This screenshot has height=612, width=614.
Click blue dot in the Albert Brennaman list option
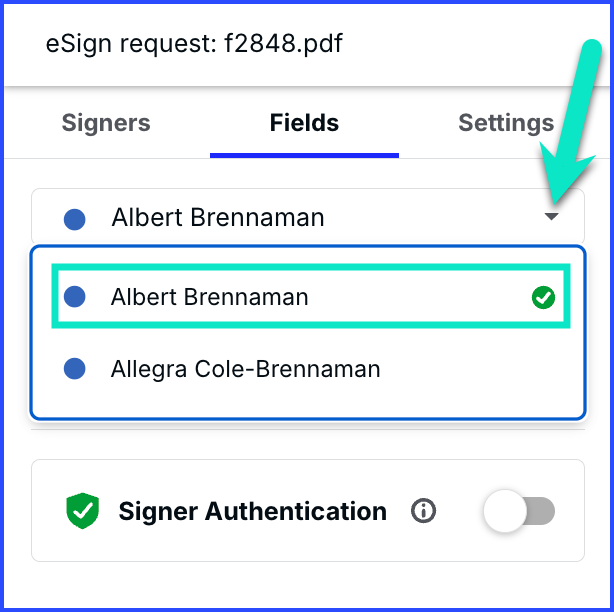(x=74, y=296)
